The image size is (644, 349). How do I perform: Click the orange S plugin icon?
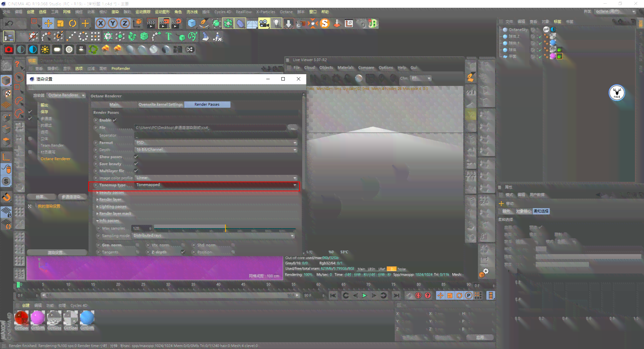[x=325, y=23]
